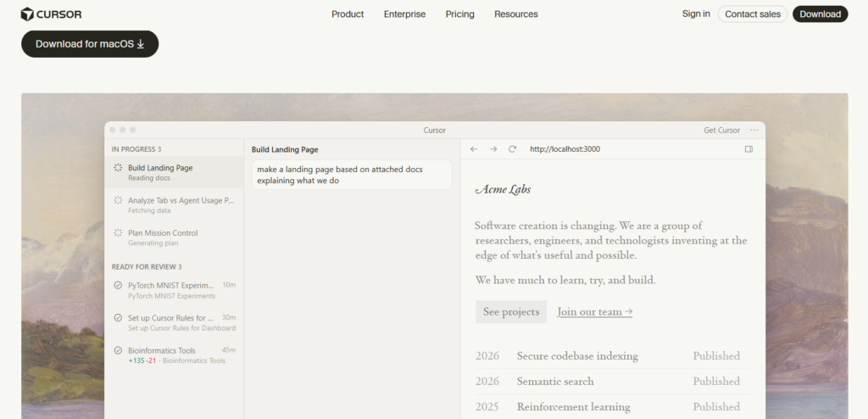The image size is (868, 419).
Task: Click the 30m timestamp on Set up Cursor Rules
Action: pyautogui.click(x=229, y=317)
